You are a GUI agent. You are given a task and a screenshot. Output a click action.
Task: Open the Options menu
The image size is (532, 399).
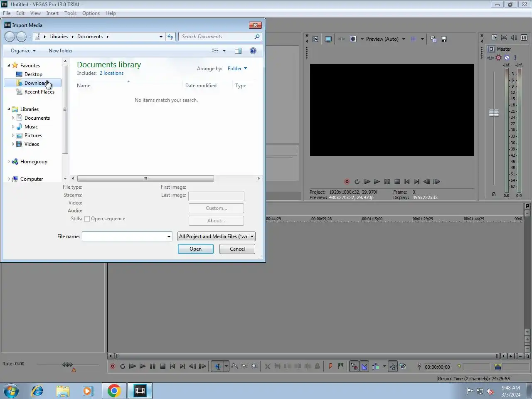[x=91, y=13]
